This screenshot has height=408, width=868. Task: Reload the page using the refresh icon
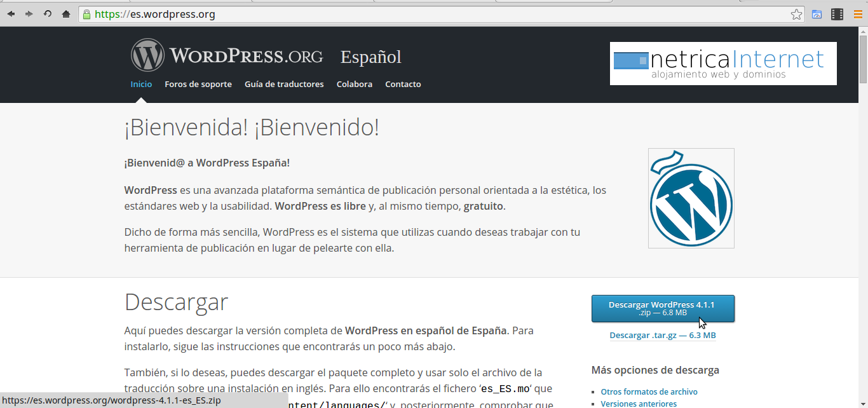[x=48, y=14]
